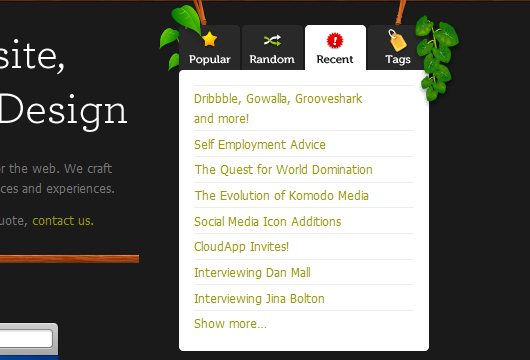Select the Recent tab label

click(335, 59)
